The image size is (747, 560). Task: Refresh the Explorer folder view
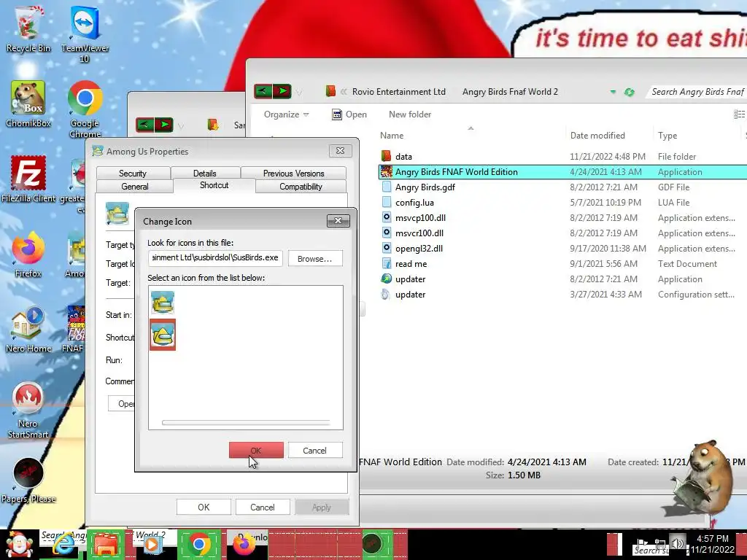[x=630, y=92]
